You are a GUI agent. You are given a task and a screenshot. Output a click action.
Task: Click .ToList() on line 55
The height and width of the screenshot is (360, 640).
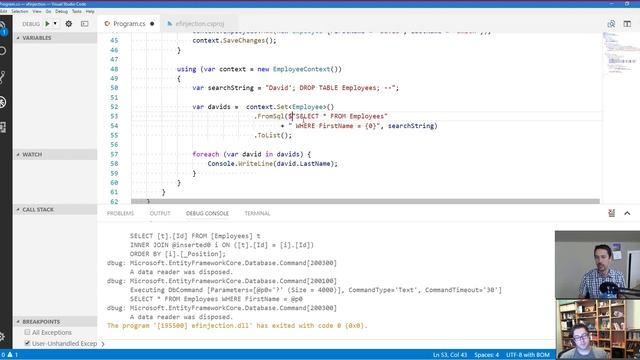point(273,135)
